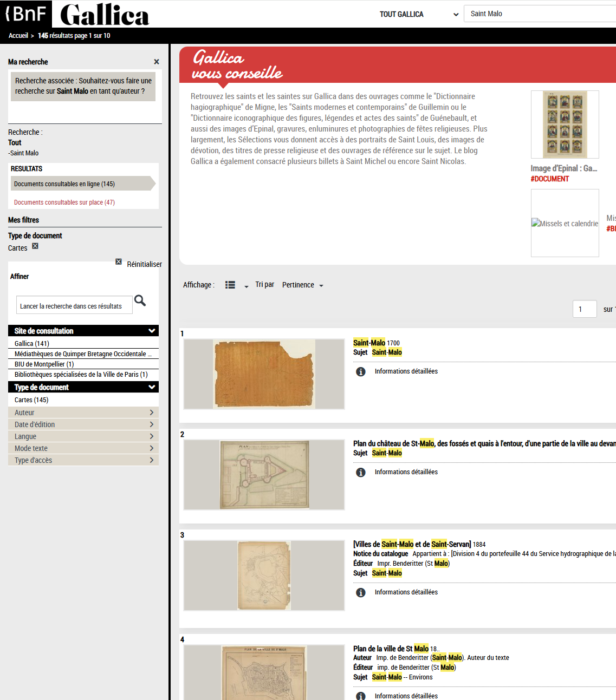Screen dimensions: 616x700
Task: Open the Saint-Malo 1700 map thumbnail
Action: (264, 374)
